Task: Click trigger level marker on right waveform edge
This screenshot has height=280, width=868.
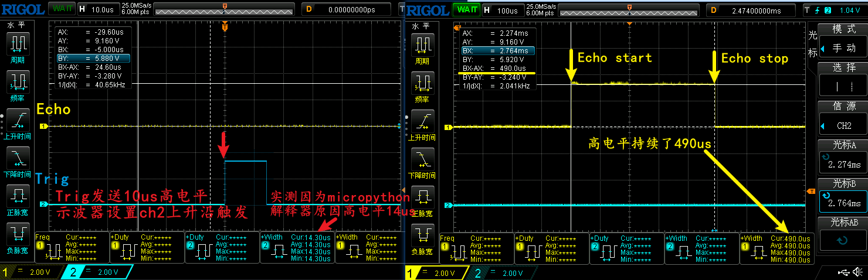Action: coord(812,192)
